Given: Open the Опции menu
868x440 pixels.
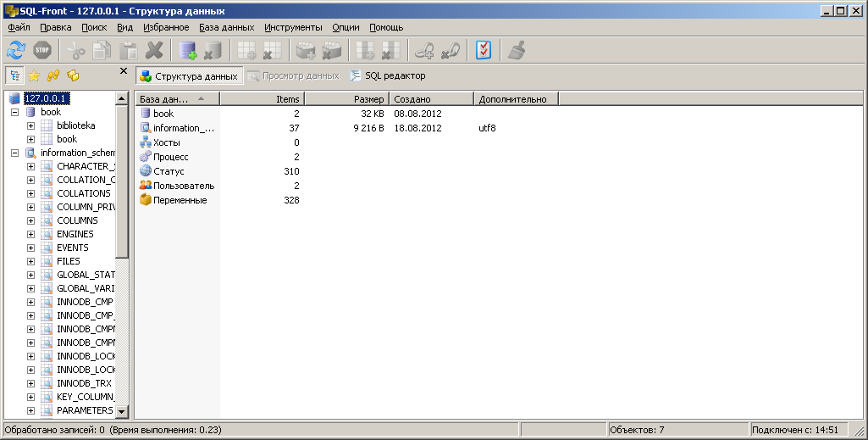Looking at the screenshot, I should pyautogui.click(x=346, y=27).
